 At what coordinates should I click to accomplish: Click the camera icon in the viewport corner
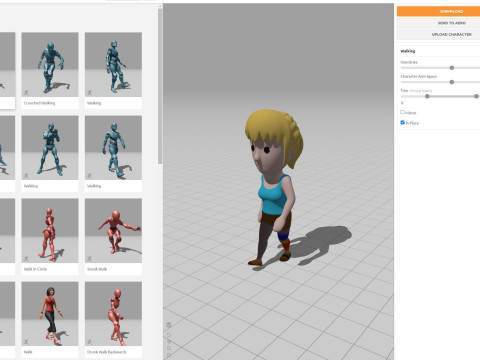tap(169, 325)
